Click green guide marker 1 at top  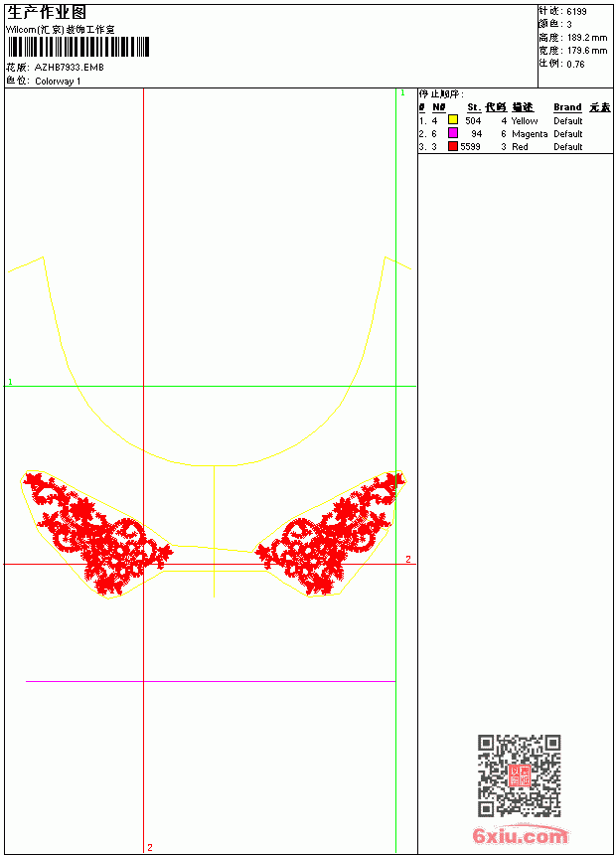(x=402, y=93)
